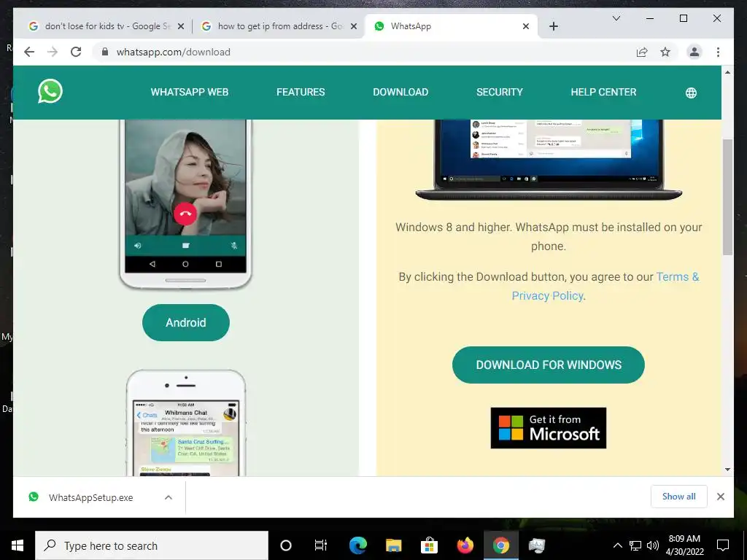747x560 pixels.
Task: Open the HELP CENTER menu item
Action: click(x=603, y=93)
